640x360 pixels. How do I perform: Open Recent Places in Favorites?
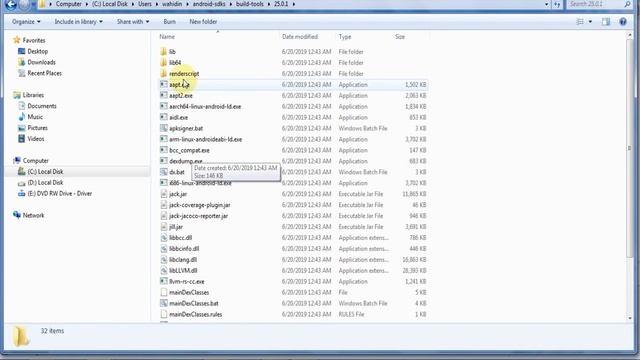[44, 73]
